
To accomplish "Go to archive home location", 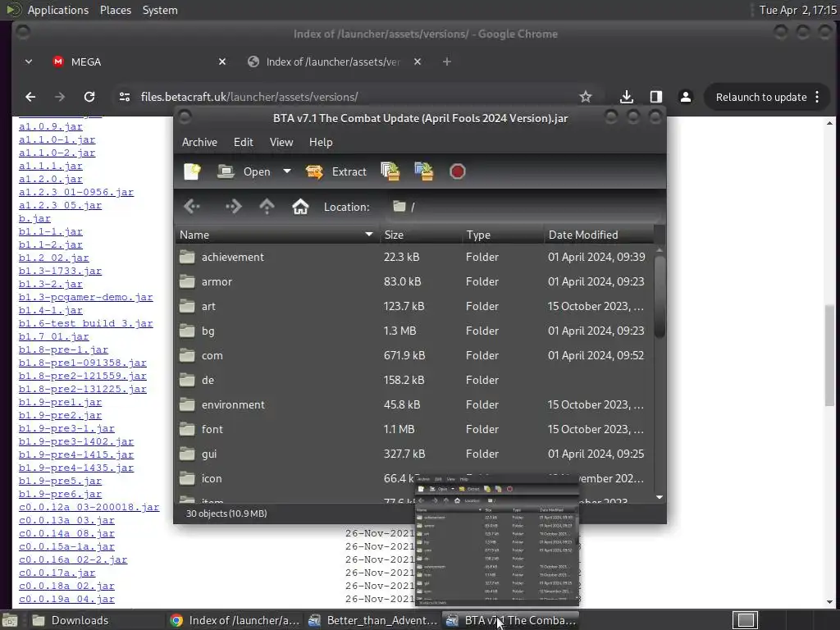I will tap(300, 207).
